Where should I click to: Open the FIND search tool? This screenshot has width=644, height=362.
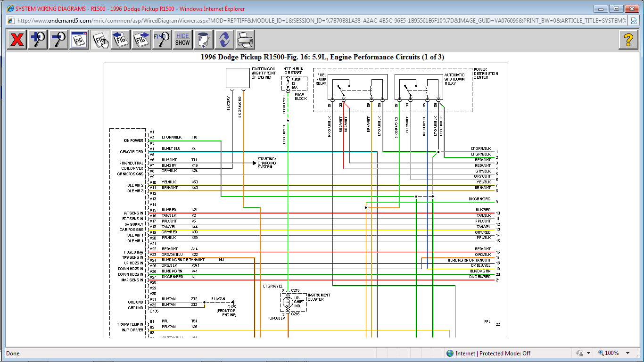pyautogui.click(x=162, y=40)
